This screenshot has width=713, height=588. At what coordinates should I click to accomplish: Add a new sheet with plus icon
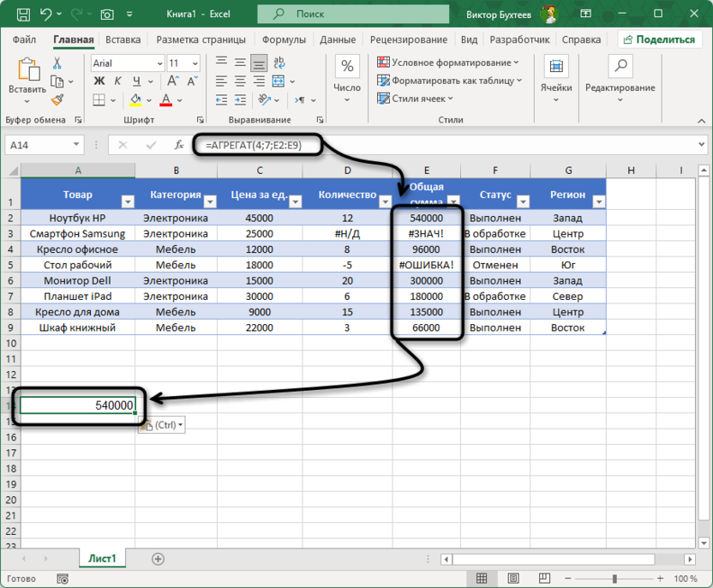click(x=158, y=558)
